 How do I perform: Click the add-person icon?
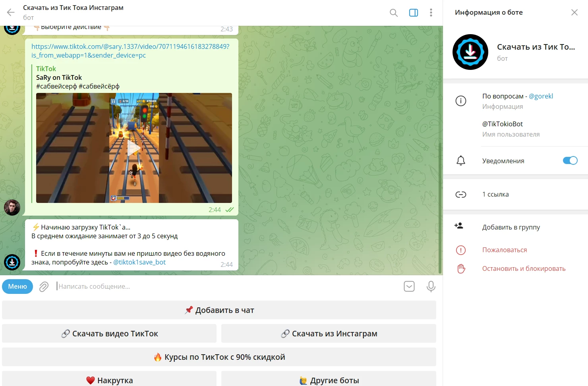point(459,226)
